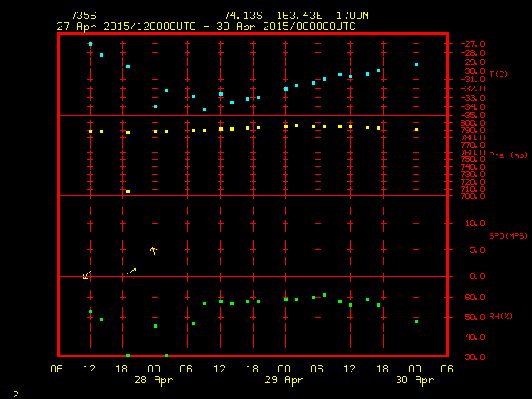
Task: Click the 29 Apr date label
Action: pos(285,380)
